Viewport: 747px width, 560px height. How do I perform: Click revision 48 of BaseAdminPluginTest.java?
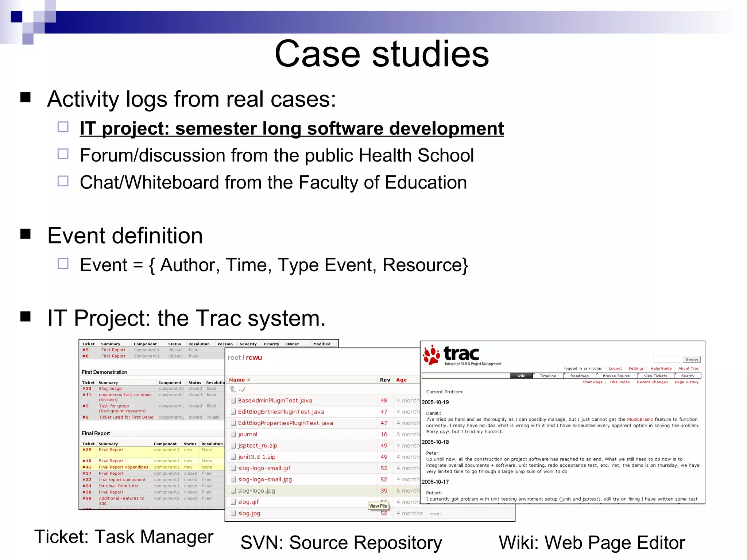[x=384, y=400]
